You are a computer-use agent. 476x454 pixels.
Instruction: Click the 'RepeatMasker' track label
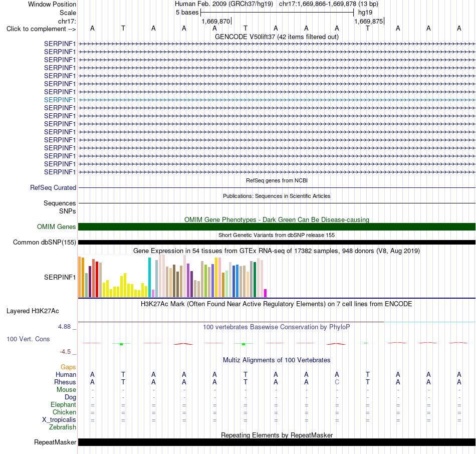click(x=55, y=442)
